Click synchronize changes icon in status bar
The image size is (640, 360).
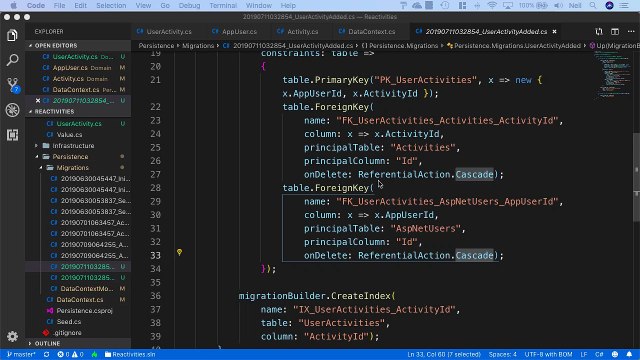tap(47, 354)
